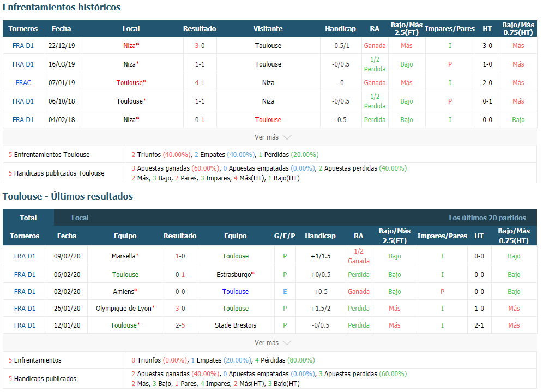Click Visitante column header
The height and width of the screenshot is (392, 543).
pyautogui.click(x=268, y=28)
